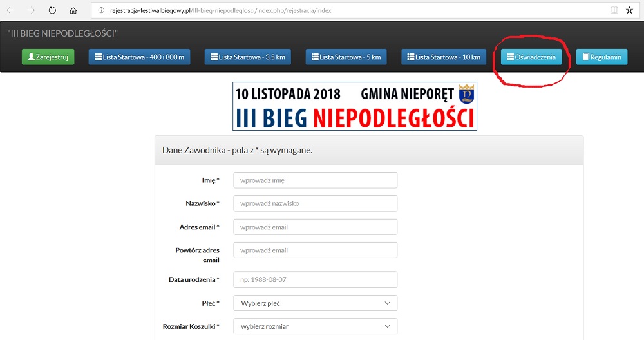Open the Oświadczenia page
The width and height of the screenshot is (644, 340).
point(531,57)
